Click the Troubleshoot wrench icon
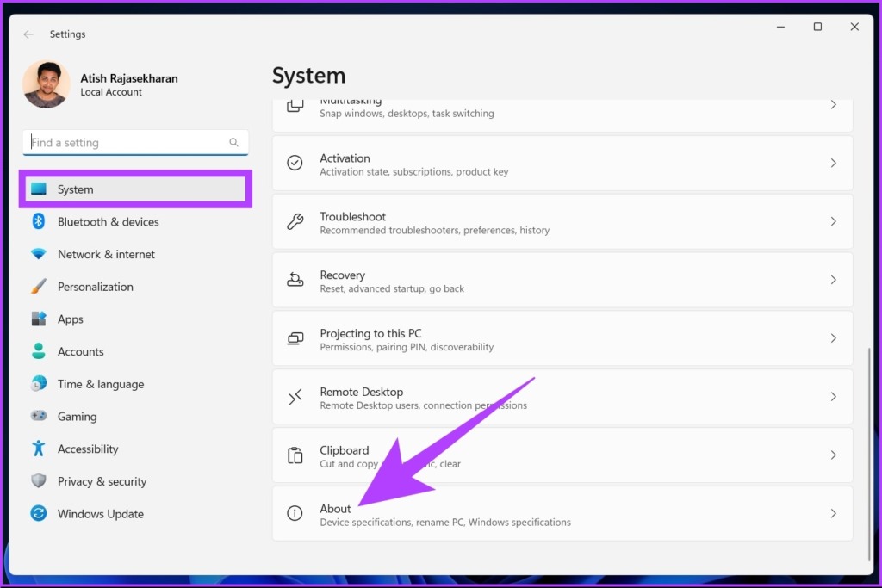The height and width of the screenshot is (588, 882). coord(295,221)
